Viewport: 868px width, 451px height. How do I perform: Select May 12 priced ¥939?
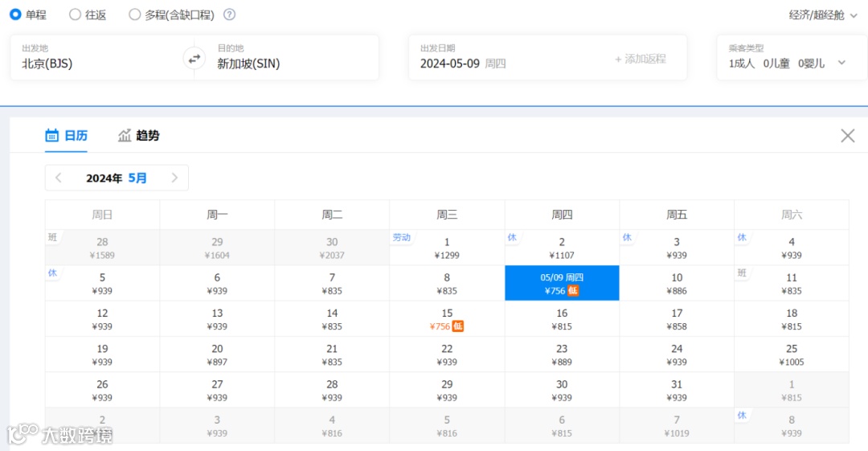click(x=102, y=318)
